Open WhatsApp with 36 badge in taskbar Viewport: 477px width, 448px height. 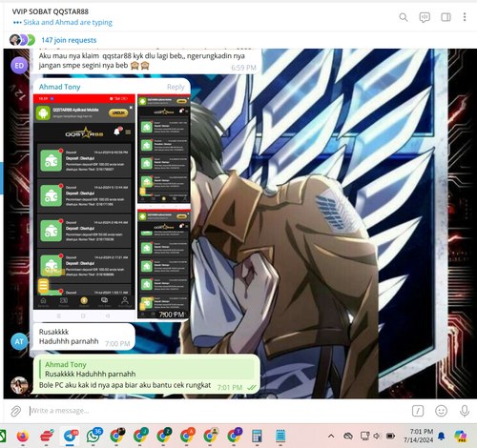pyautogui.click(x=93, y=436)
